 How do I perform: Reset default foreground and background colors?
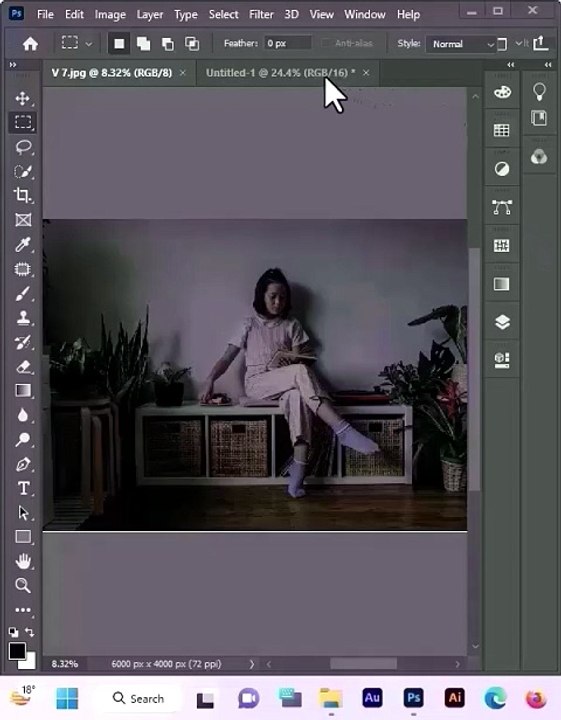[13, 632]
